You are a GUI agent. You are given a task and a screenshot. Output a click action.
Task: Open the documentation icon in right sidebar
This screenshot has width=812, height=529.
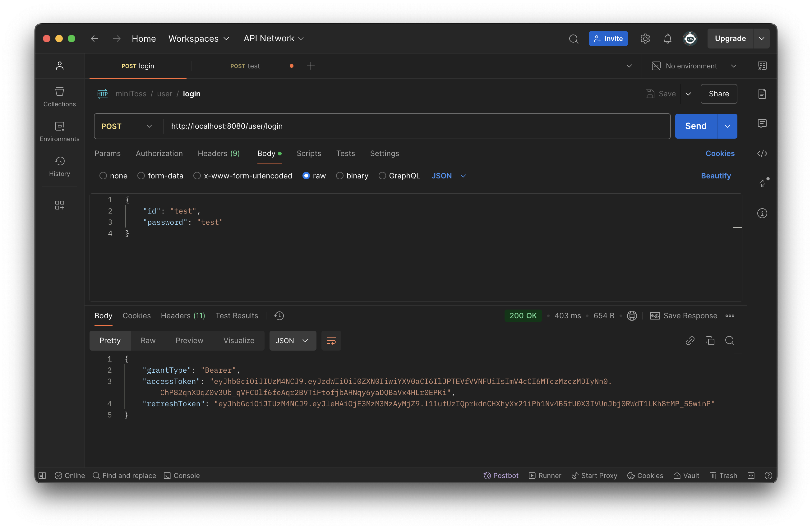pyautogui.click(x=762, y=94)
